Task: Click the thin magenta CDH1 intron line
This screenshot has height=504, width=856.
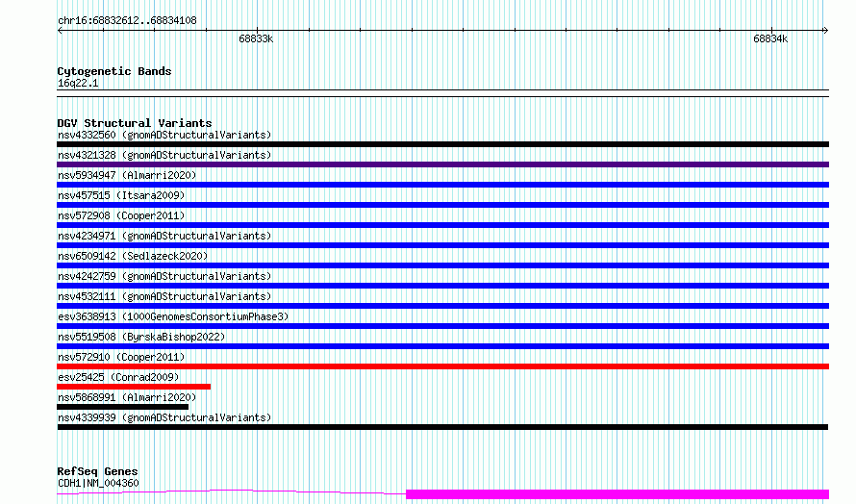Action: [x=232, y=491]
